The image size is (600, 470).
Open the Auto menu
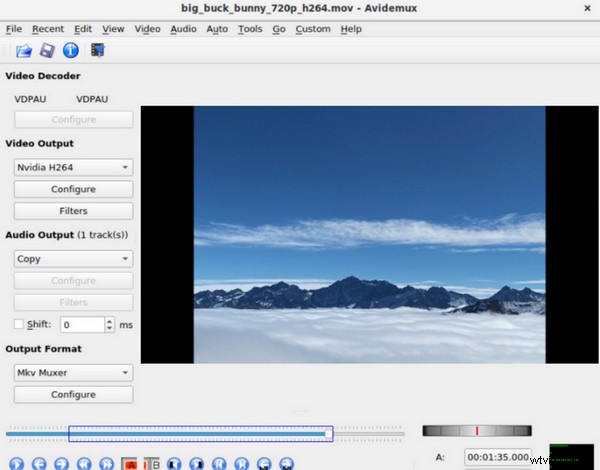217,29
